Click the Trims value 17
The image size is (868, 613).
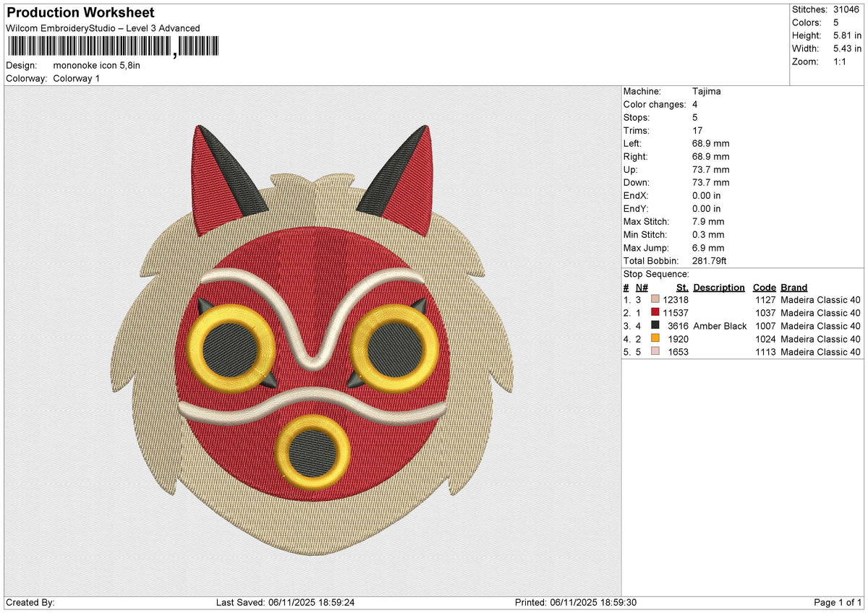click(697, 130)
